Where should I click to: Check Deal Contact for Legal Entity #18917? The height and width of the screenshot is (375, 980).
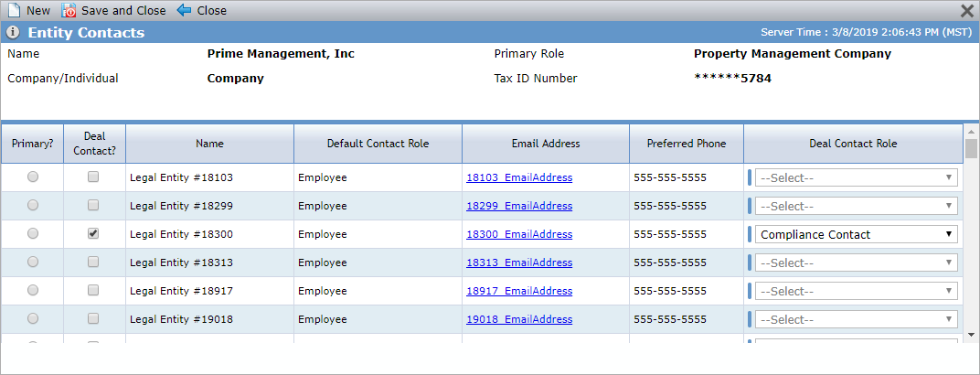93,290
